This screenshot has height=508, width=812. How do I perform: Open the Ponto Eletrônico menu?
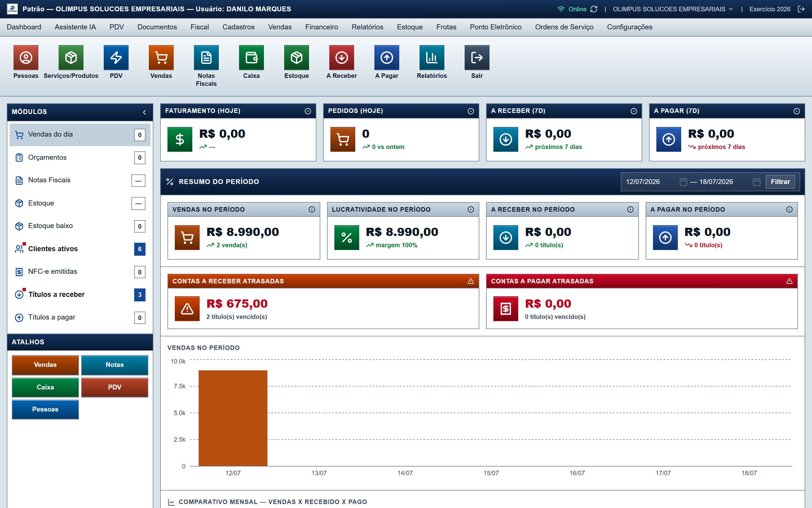point(496,27)
